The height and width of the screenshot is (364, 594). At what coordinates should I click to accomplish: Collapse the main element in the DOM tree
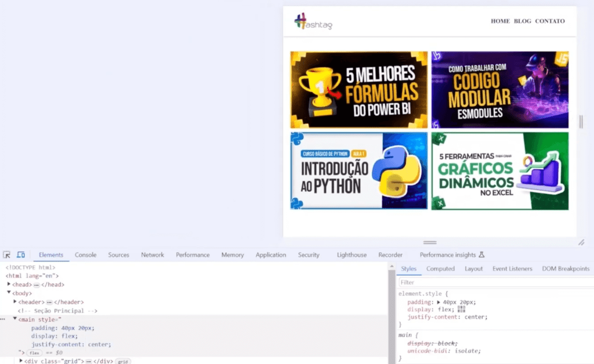[x=15, y=319]
